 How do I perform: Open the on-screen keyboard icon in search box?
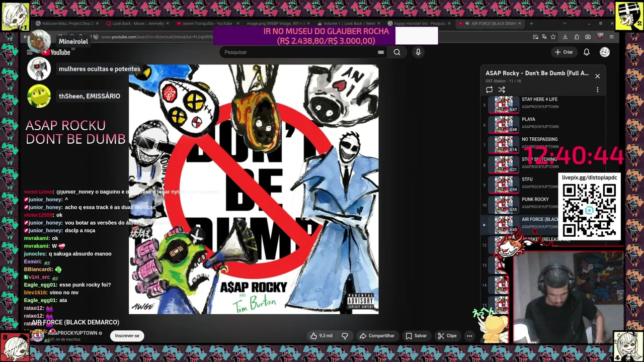pyautogui.click(x=381, y=52)
